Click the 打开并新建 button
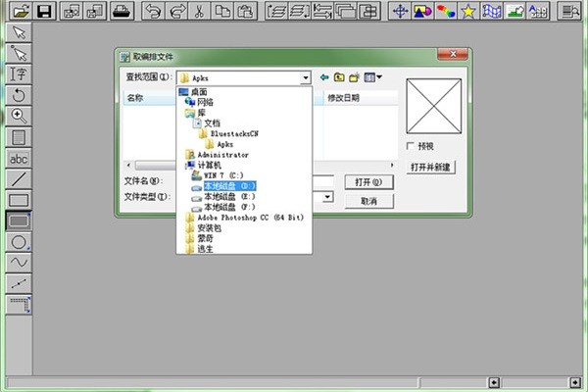Image resolution: width=588 pixels, height=392 pixels. [430, 167]
